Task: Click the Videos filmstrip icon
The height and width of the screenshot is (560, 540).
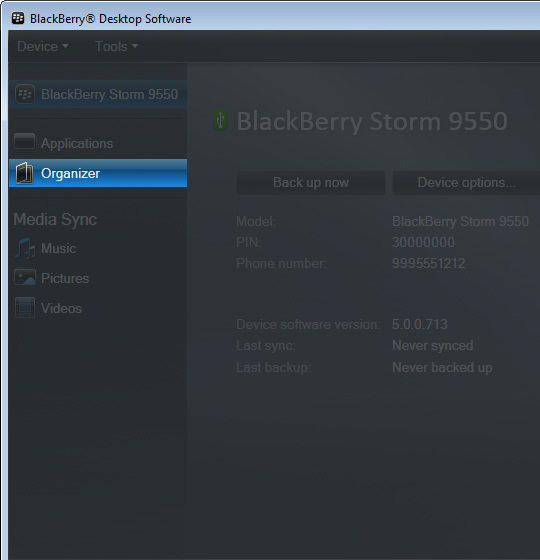Action: pos(25,307)
